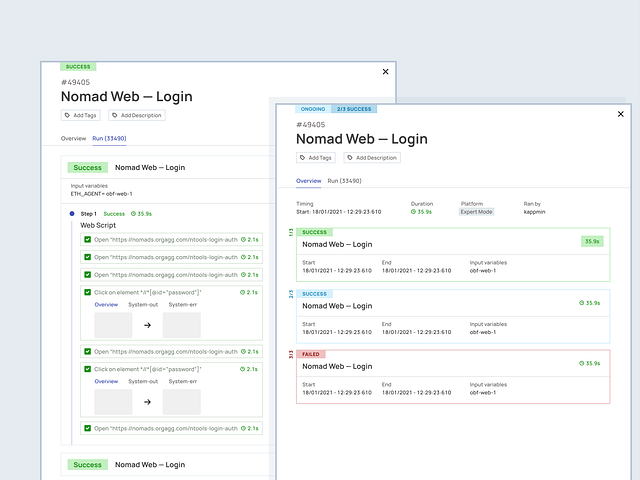This screenshot has width=640, height=480.
Task: Click the green 35.9s badge in first run card
Action: tap(593, 241)
